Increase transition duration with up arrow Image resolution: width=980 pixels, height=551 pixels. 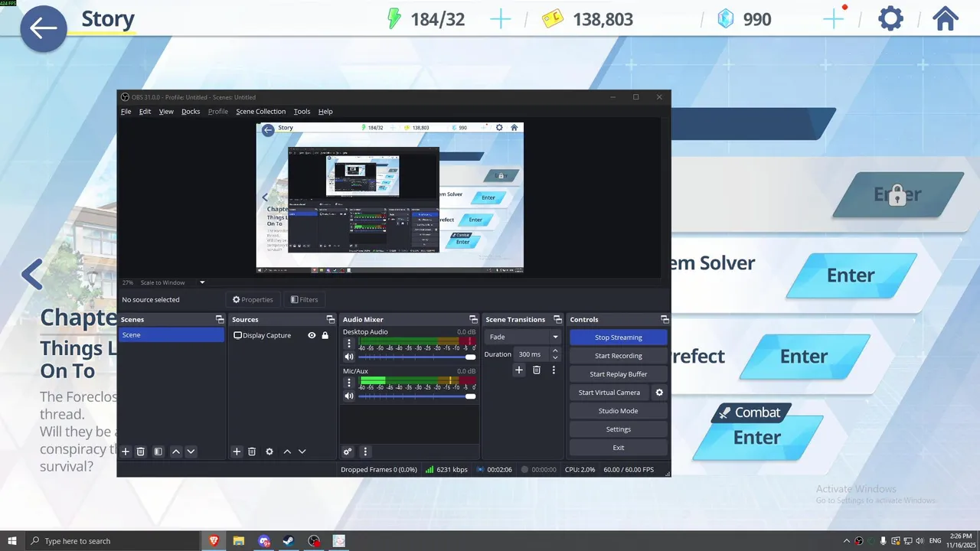pos(555,350)
